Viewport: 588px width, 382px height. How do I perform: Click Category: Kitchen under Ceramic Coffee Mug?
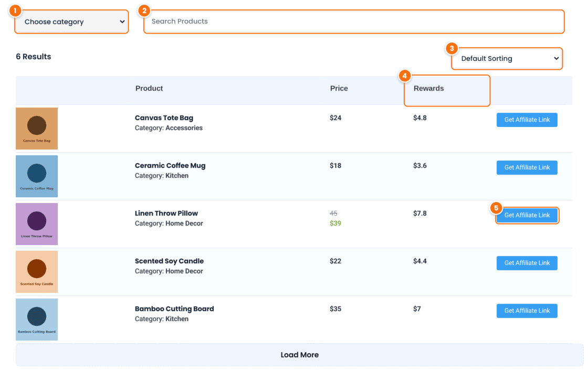pos(162,176)
